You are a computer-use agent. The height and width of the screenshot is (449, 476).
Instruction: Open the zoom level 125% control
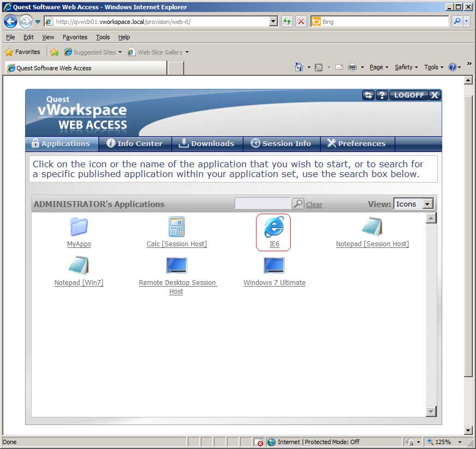pyautogui.click(x=444, y=442)
